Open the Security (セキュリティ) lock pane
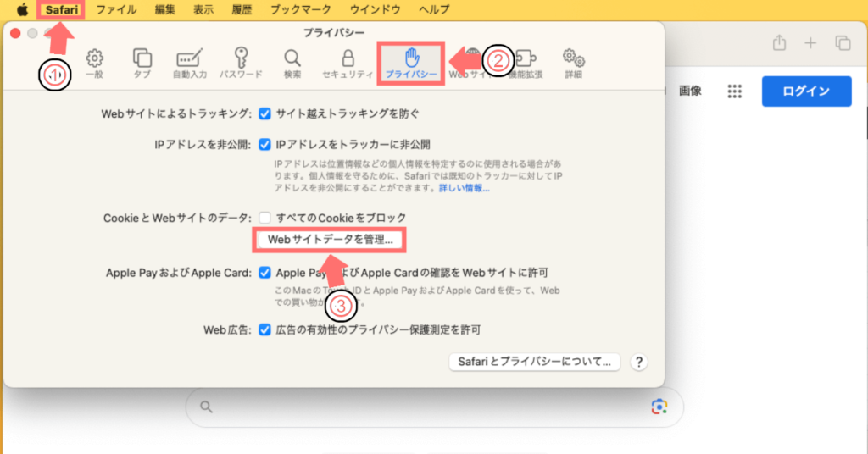868x454 pixels. [348, 64]
